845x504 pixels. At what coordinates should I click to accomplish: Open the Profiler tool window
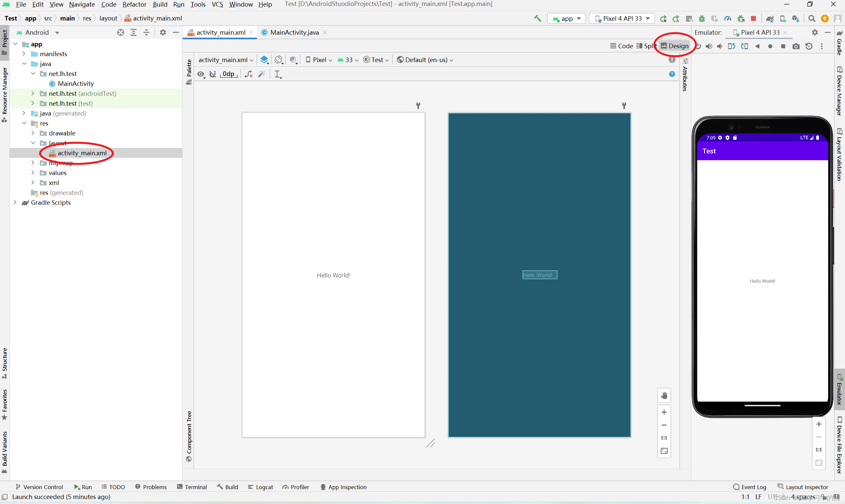coord(296,487)
